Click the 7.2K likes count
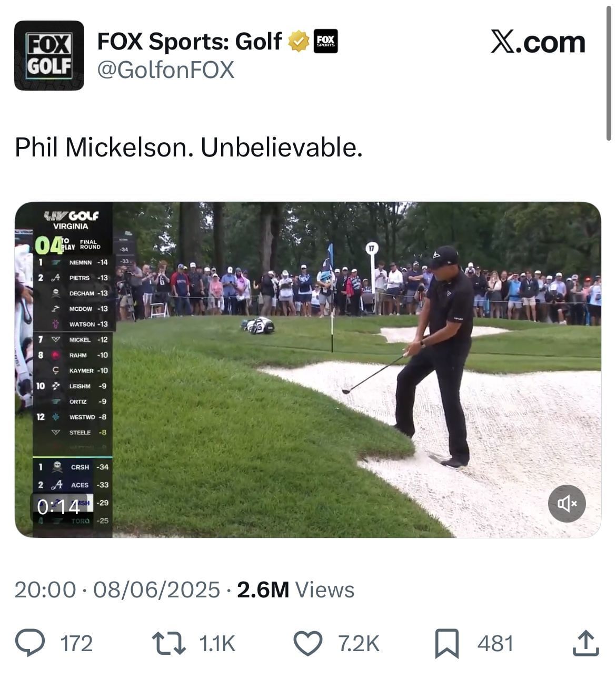Screen dimensions: 616x688 (359, 644)
